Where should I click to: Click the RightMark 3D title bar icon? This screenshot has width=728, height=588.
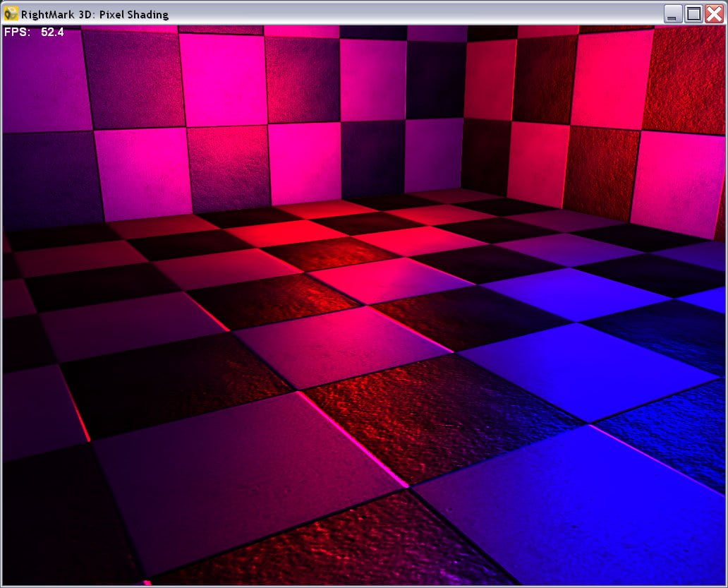11,13
